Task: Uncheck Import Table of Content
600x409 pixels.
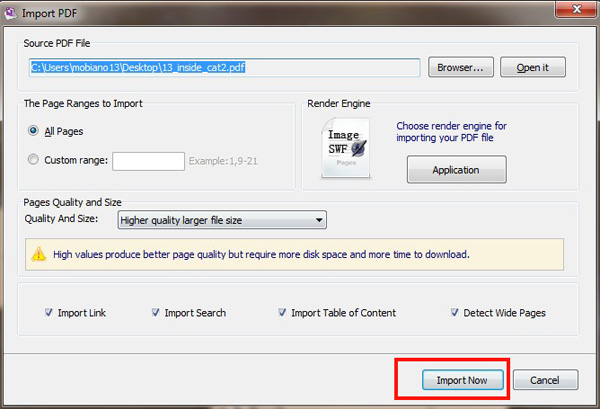Action: tap(282, 312)
